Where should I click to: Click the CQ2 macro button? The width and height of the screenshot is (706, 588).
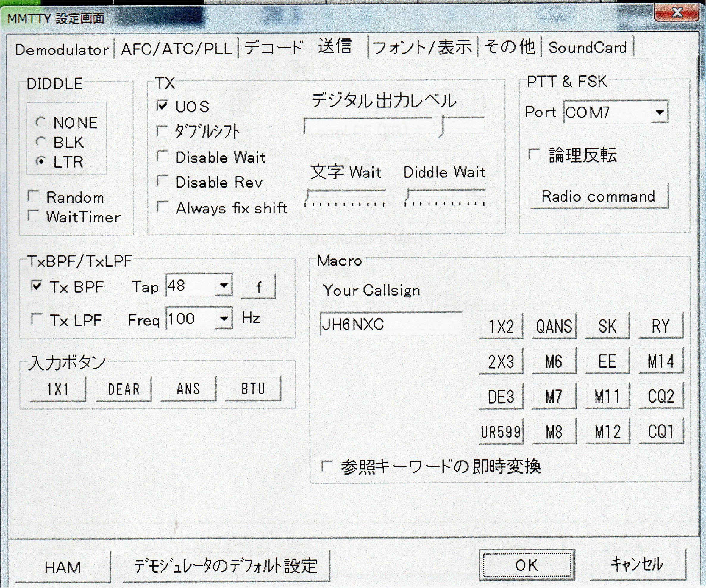(661, 396)
